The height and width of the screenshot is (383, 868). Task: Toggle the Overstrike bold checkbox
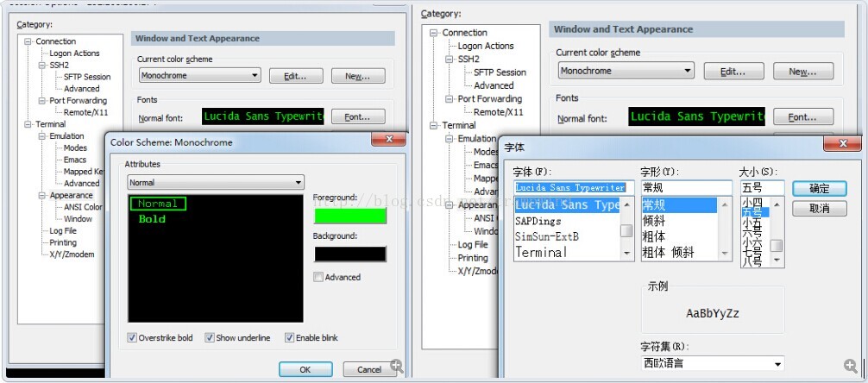click(132, 337)
